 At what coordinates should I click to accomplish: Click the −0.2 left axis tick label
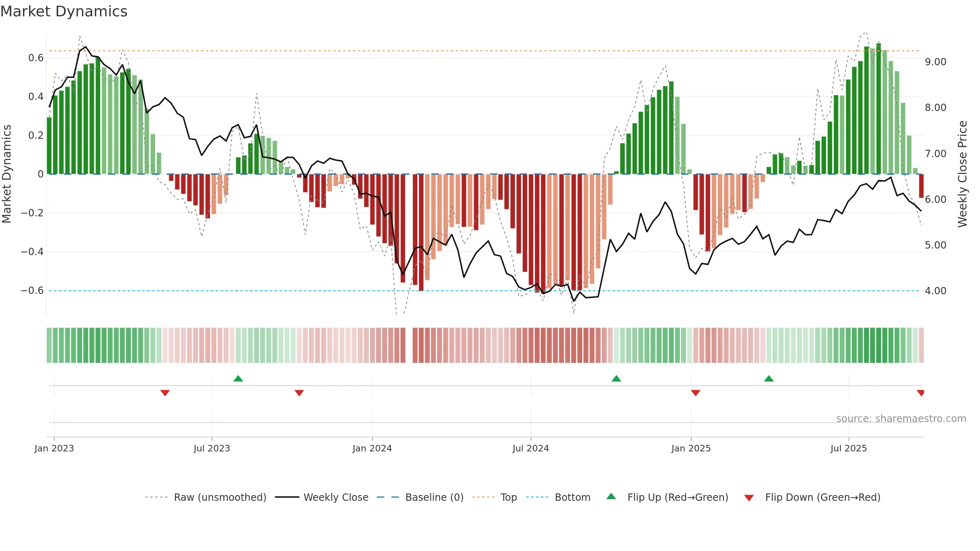click(32, 213)
